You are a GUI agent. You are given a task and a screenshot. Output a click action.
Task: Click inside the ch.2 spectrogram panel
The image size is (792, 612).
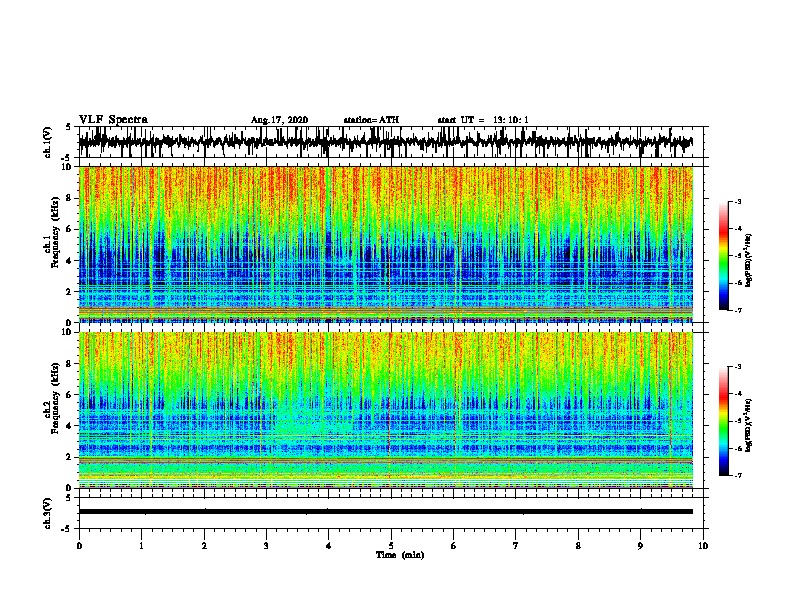click(386, 410)
